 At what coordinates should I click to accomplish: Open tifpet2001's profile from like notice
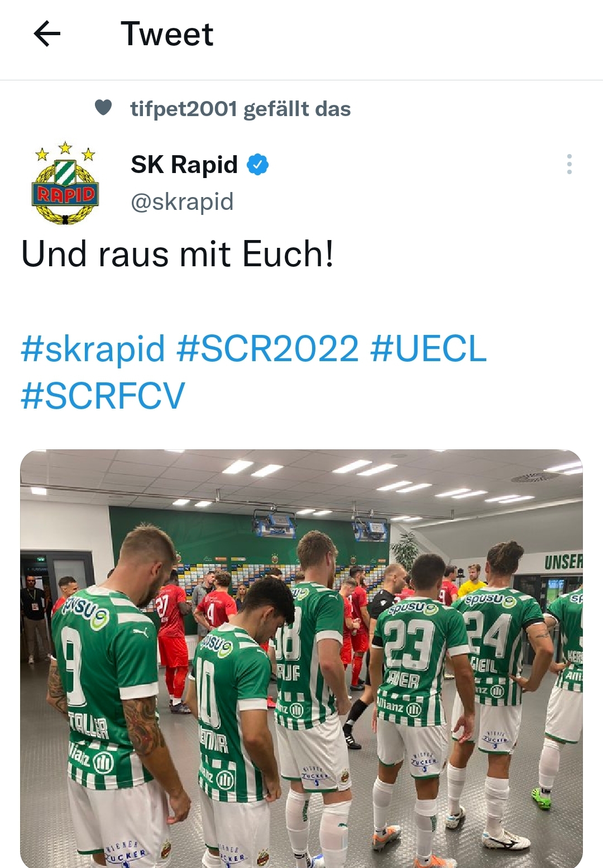184,109
